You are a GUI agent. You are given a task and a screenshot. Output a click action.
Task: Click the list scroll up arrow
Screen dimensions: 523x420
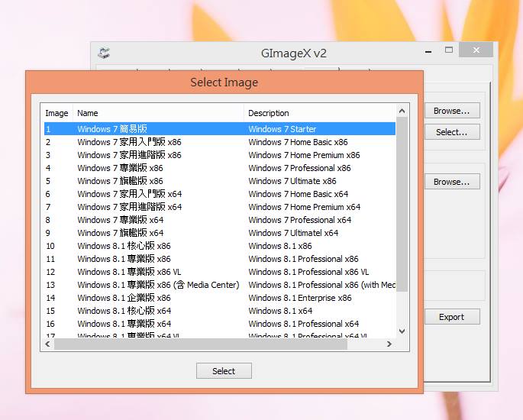tap(402, 111)
